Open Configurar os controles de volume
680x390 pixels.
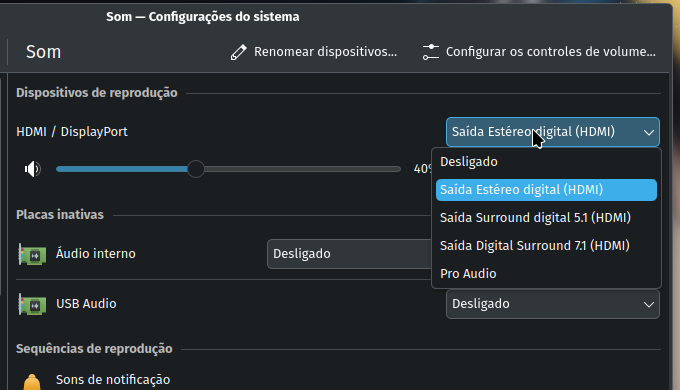(539, 52)
